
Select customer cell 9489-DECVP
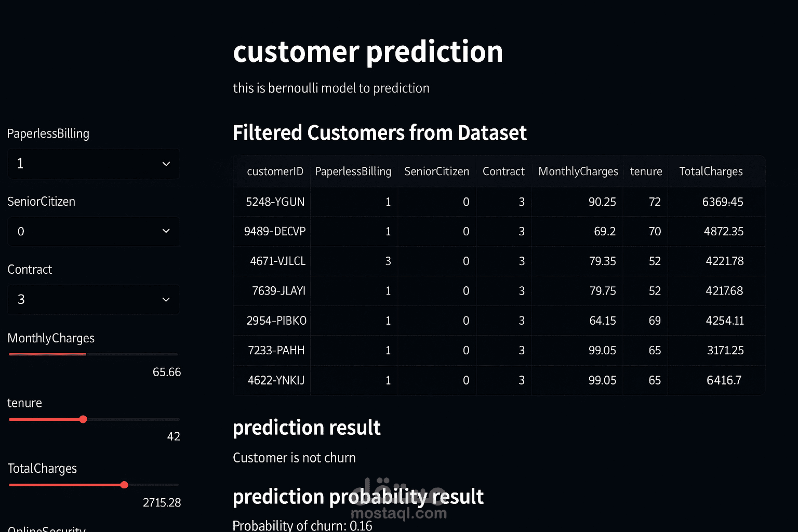(275, 231)
